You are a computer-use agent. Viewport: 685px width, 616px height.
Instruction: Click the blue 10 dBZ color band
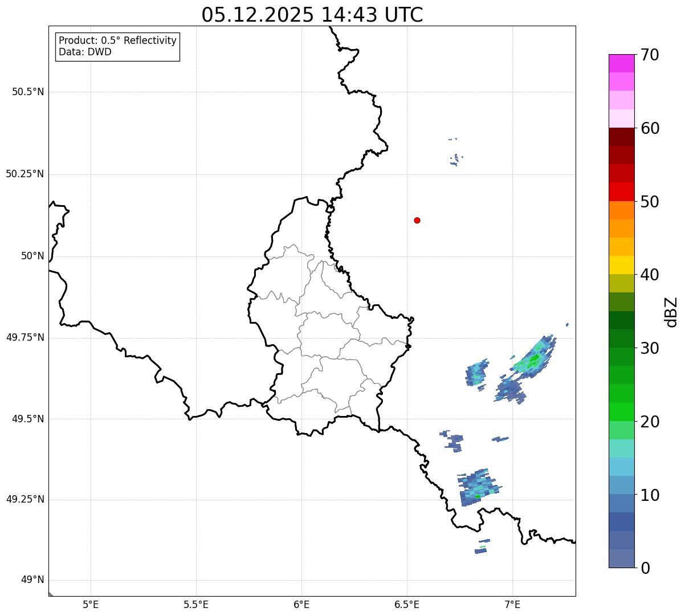click(621, 503)
